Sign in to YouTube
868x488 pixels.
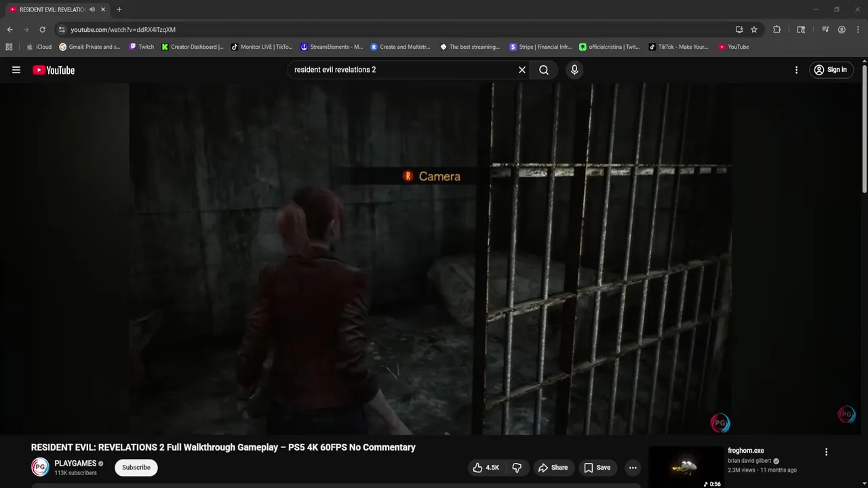point(831,70)
